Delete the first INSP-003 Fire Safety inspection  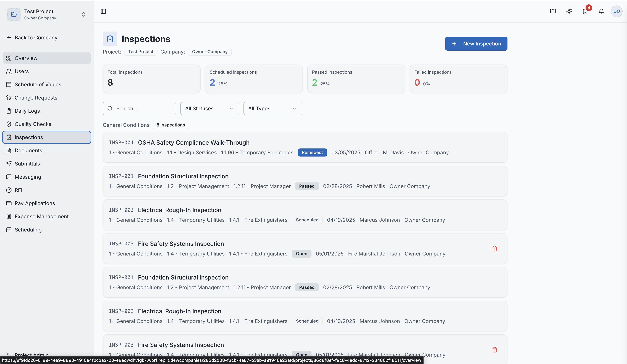tap(494, 249)
